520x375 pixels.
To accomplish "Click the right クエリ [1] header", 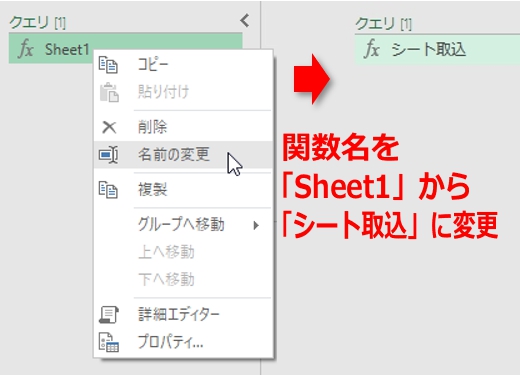I will point(384,24).
